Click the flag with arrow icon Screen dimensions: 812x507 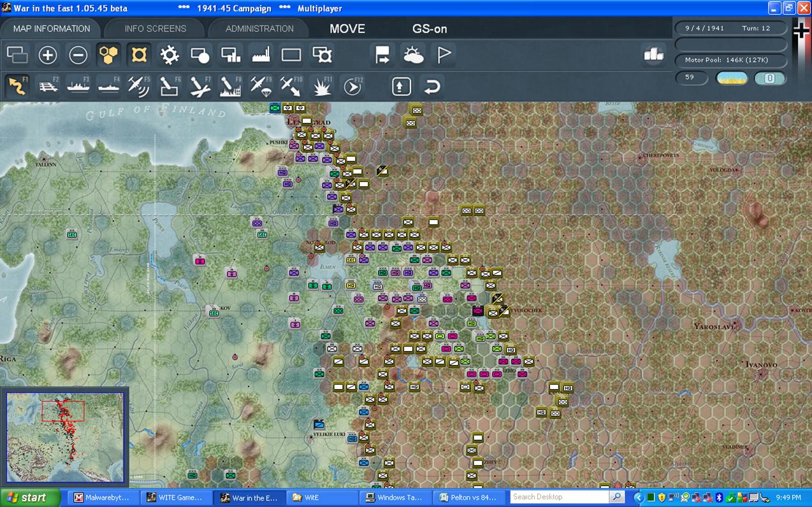coord(382,55)
